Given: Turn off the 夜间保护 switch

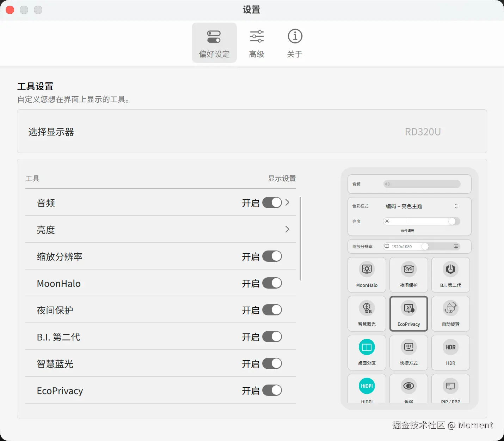Looking at the screenshot, I should point(272,310).
